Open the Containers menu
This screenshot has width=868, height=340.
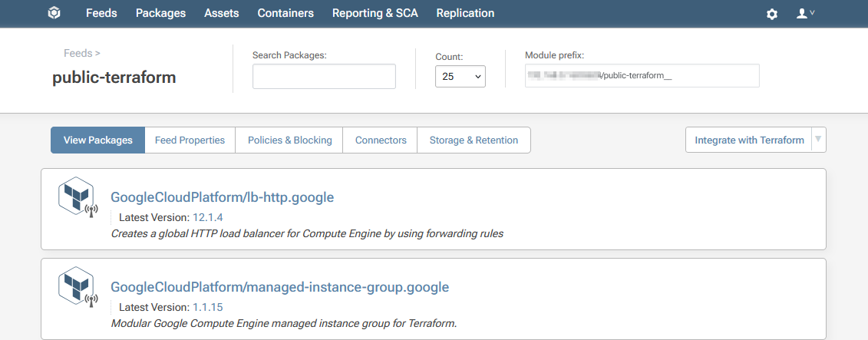click(285, 13)
